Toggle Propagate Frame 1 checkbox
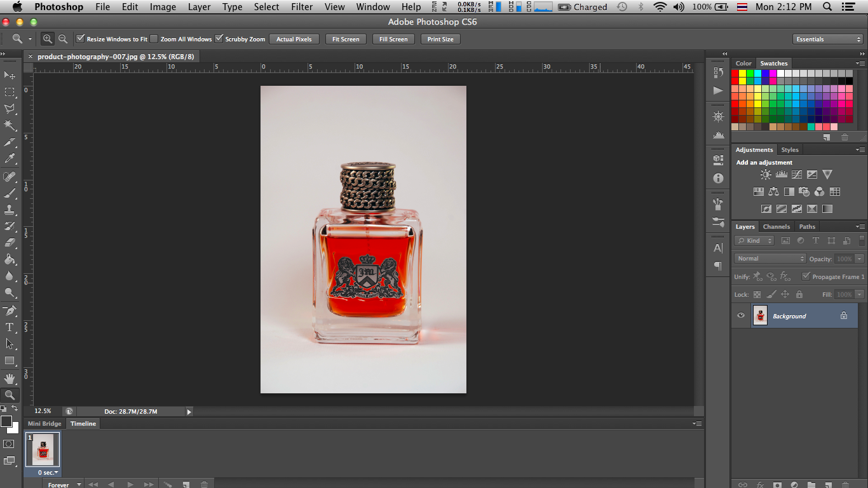This screenshot has height=488, width=868. (x=806, y=276)
